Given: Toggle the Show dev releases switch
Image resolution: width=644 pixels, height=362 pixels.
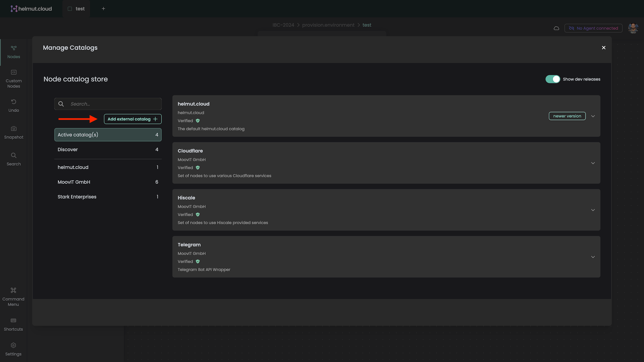Looking at the screenshot, I should (552, 79).
